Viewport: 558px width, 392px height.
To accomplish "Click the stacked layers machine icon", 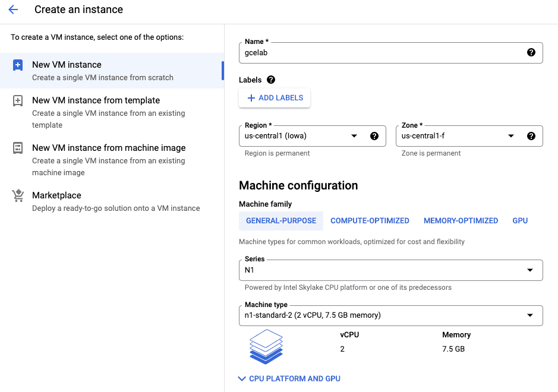I will tap(266, 346).
